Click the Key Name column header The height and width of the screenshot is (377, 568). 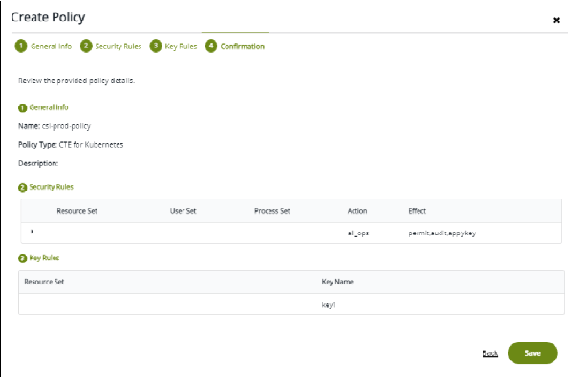[338, 282]
